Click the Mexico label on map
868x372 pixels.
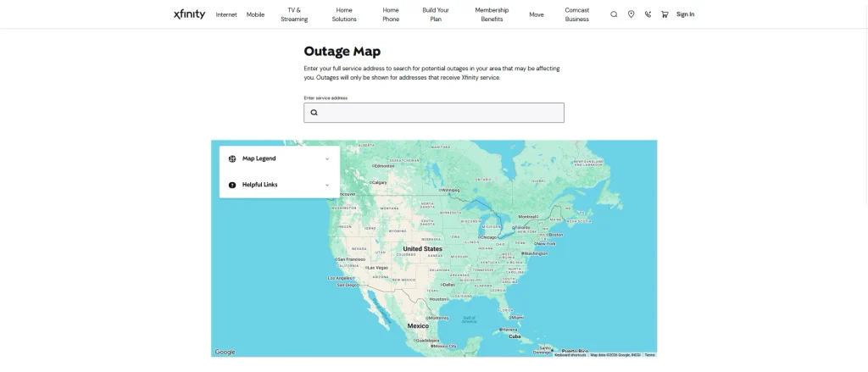pos(418,326)
